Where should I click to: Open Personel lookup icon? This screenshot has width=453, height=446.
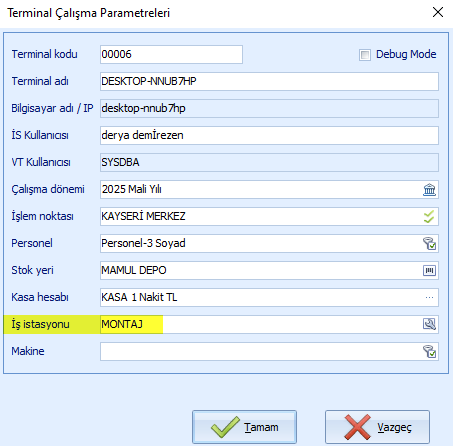pyautogui.click(x=429, y=243)
